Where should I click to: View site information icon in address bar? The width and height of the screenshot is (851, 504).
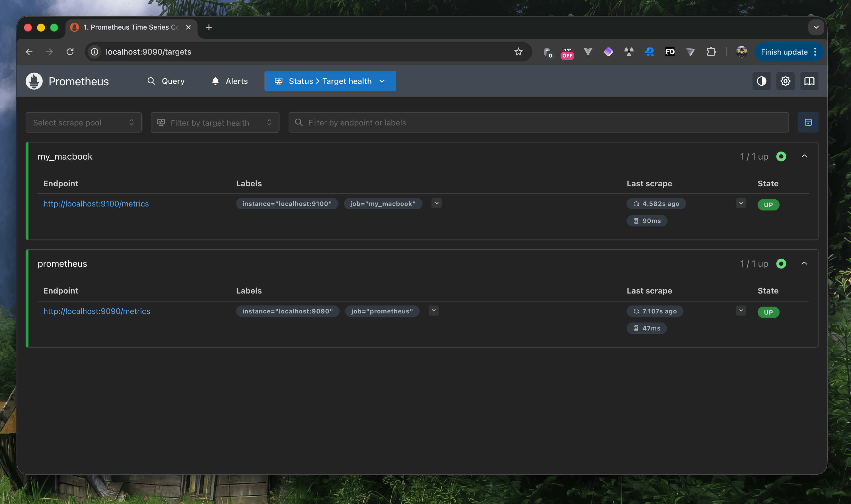tap(94, 52)
